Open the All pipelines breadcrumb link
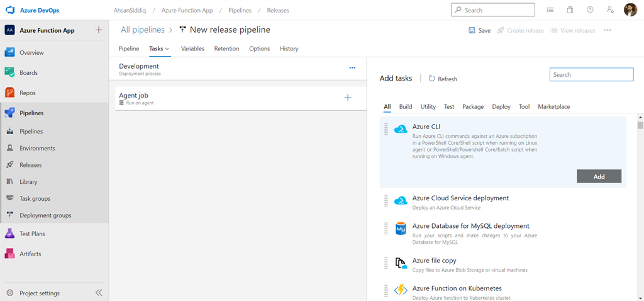Viewport: 644px width, 301px height. 143,30
